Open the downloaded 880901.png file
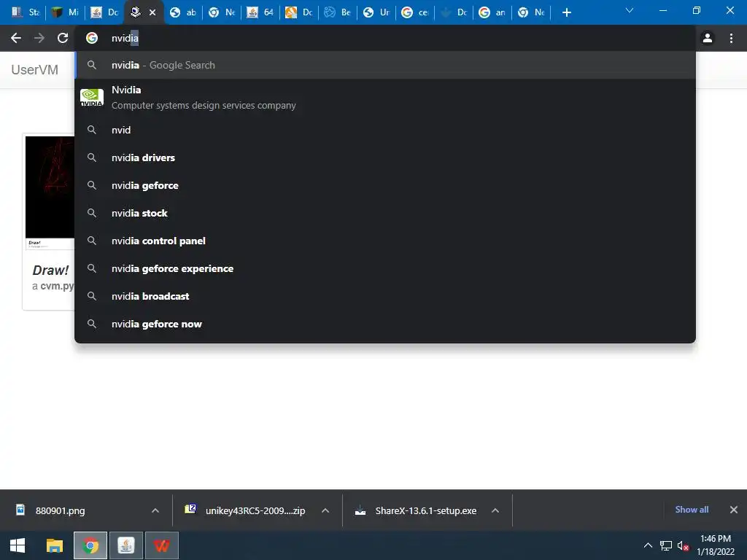747x560 pixels. [60, 510]
